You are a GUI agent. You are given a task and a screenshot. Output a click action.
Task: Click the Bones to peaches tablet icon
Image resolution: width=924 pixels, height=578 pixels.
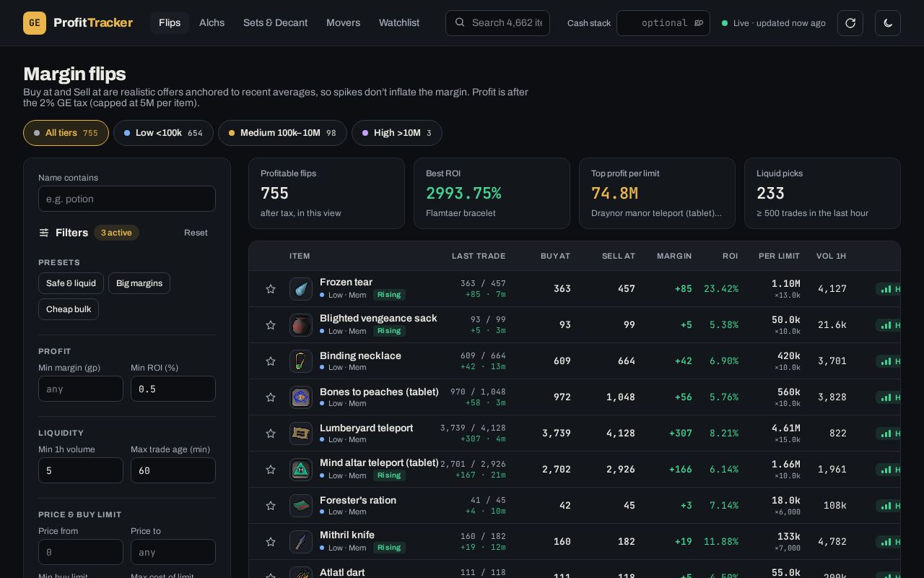301,397
